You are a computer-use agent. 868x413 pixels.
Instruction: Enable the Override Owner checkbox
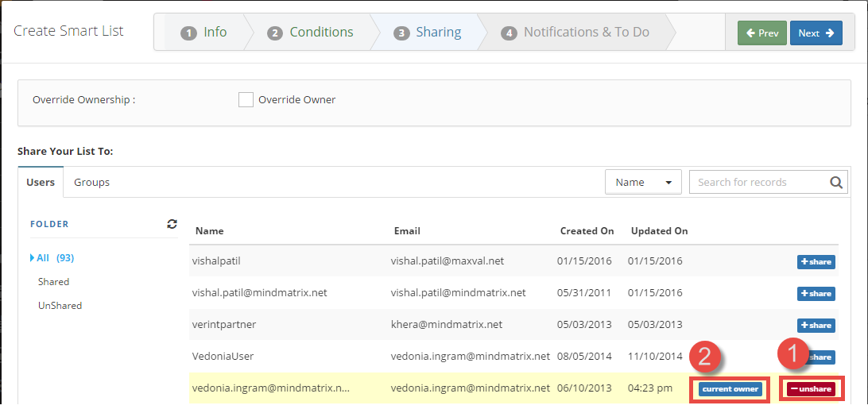coord(246,100)
